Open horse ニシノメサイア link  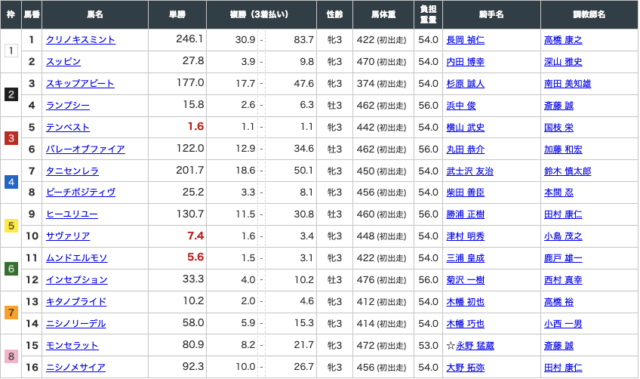tap(76, 368)
